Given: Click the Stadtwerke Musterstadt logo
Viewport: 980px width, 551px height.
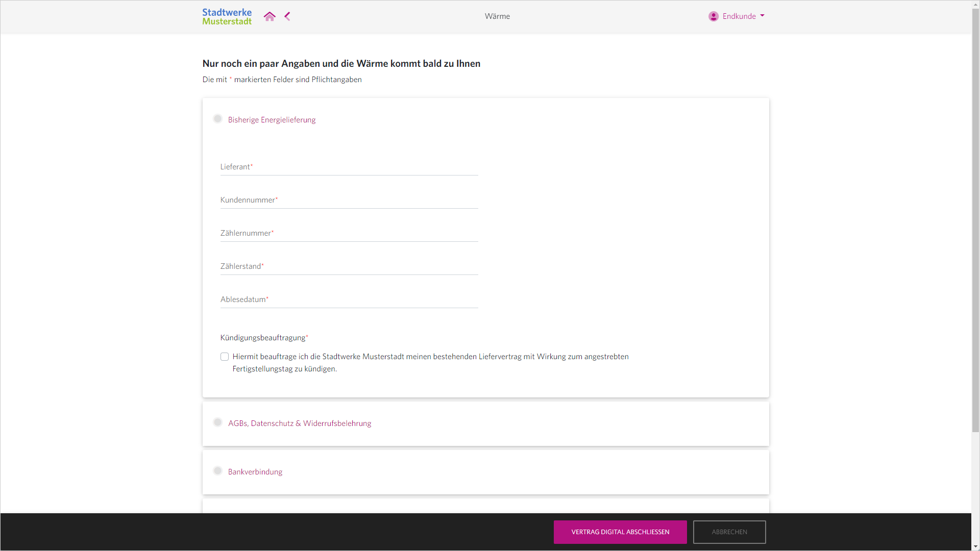Looking at the screenshot, I should coord(227,16).
